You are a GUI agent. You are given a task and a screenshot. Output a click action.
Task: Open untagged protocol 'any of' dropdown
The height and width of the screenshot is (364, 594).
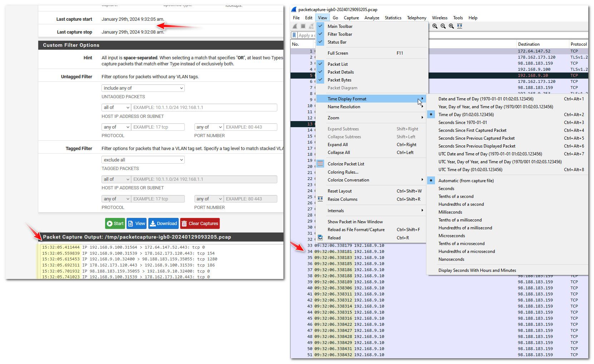coord(117,127)
